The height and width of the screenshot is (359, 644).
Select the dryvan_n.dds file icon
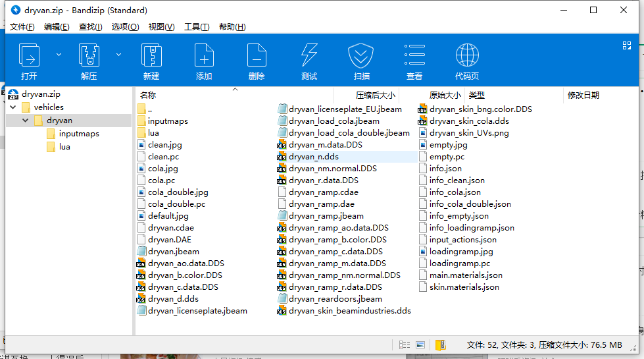point(282,157)
